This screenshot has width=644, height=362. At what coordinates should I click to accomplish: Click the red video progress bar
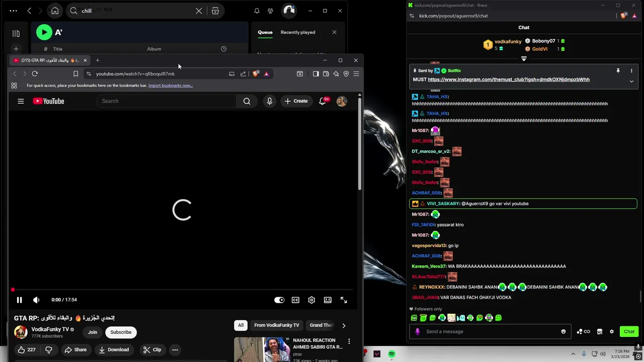tap(182, 290)
